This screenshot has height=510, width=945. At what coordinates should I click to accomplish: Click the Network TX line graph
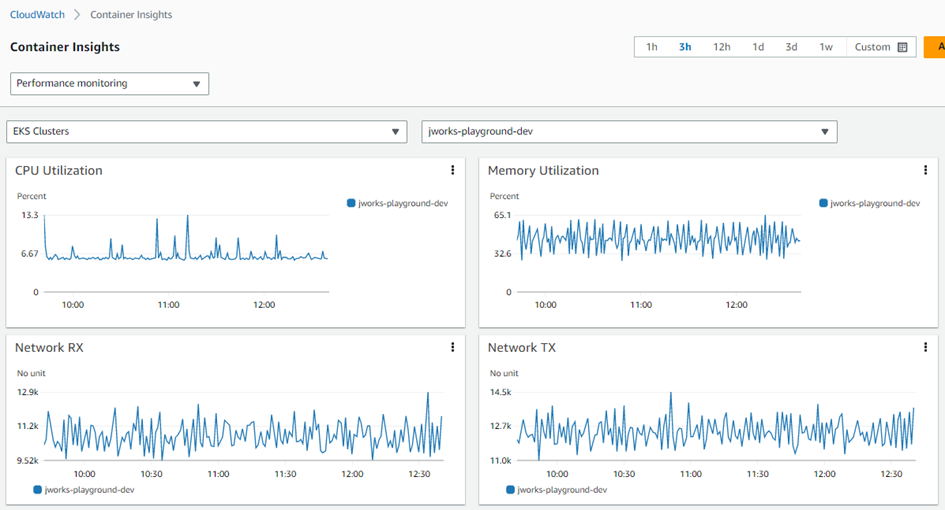coord(715,426)
